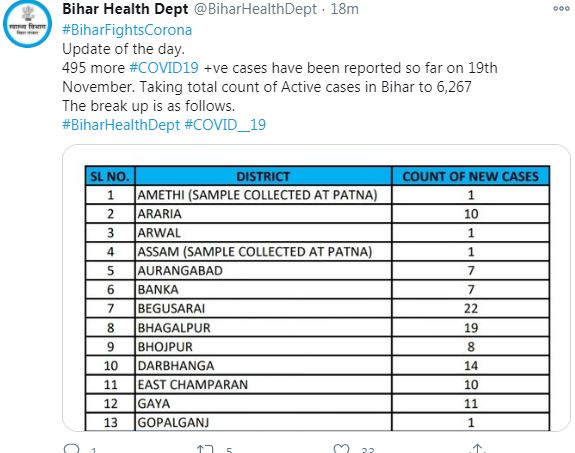
Task: Click the share upload arrow icon
Action: tap(477, 448)
